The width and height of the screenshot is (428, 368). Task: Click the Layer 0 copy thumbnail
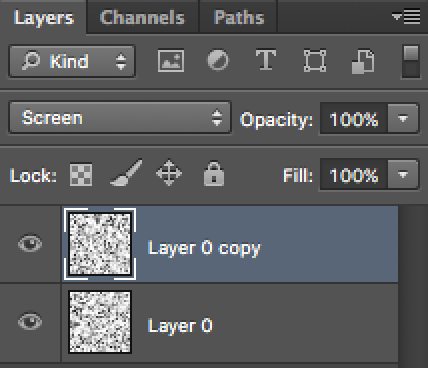point(100,244)
